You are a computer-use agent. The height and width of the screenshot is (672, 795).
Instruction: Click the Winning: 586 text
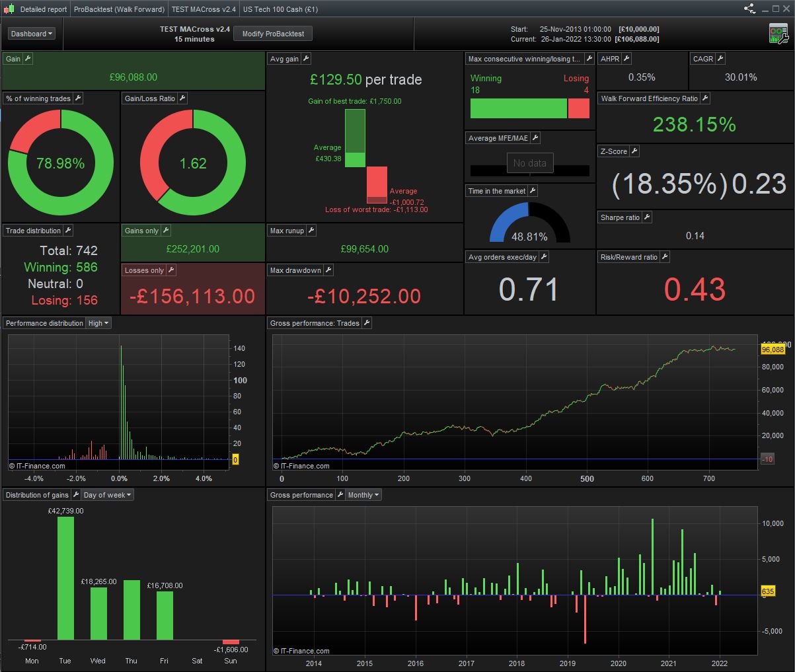61,267
